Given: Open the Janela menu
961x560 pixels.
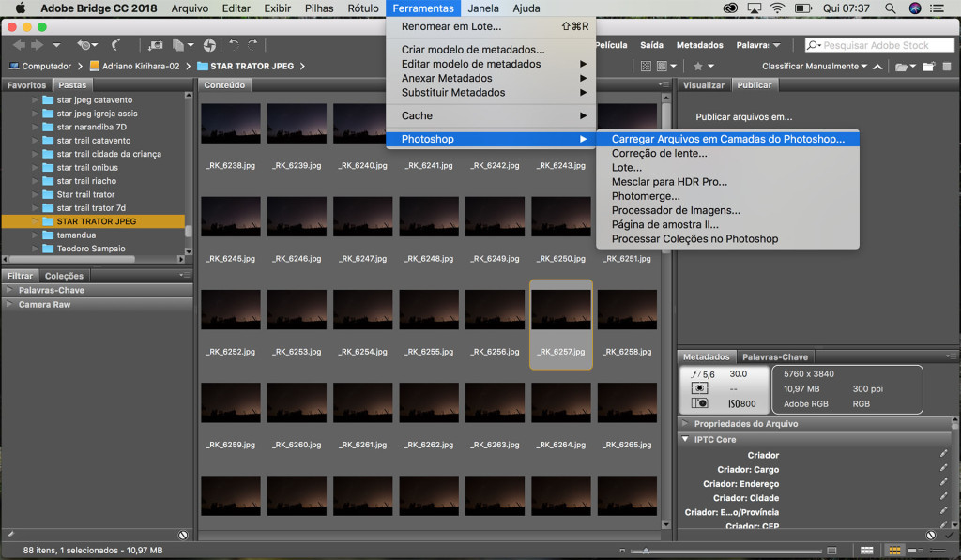Looking at the screenshot, I should tap(483, 8).
